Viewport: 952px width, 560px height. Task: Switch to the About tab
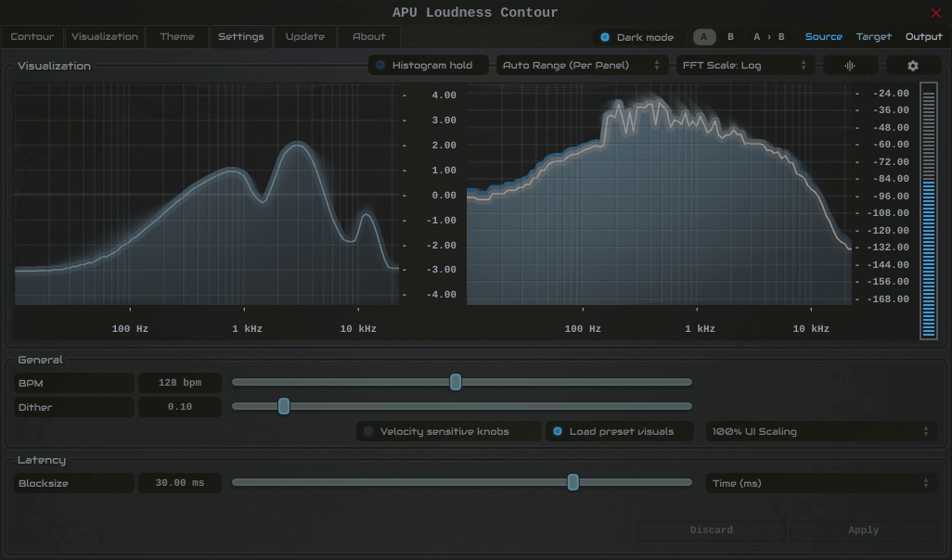368,37
